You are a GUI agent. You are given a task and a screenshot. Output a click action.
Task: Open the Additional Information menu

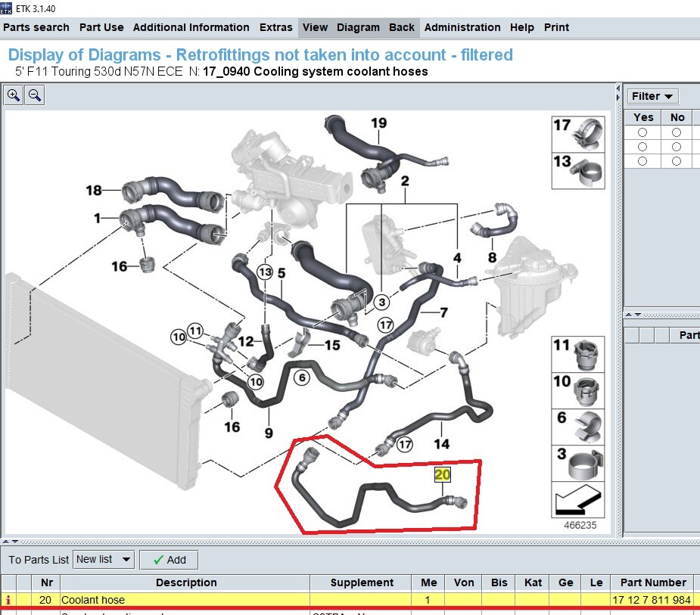point(191,27)
